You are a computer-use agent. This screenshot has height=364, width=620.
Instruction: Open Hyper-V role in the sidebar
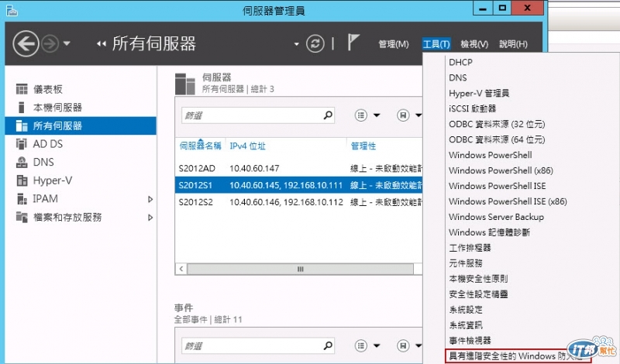53,180
